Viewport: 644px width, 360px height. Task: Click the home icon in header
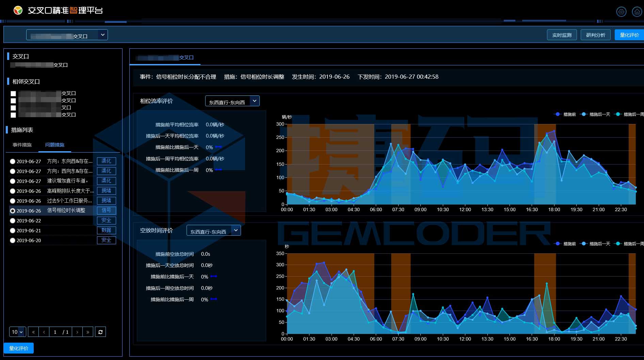click(x=637, y=12)
